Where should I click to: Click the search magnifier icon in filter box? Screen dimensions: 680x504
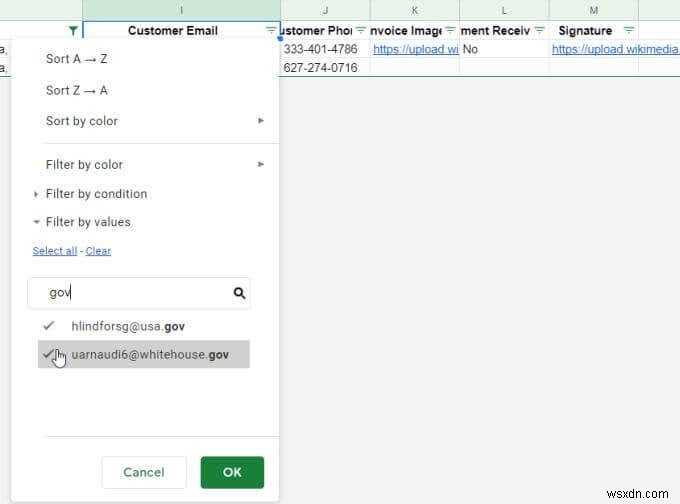[x=239, y=293]
